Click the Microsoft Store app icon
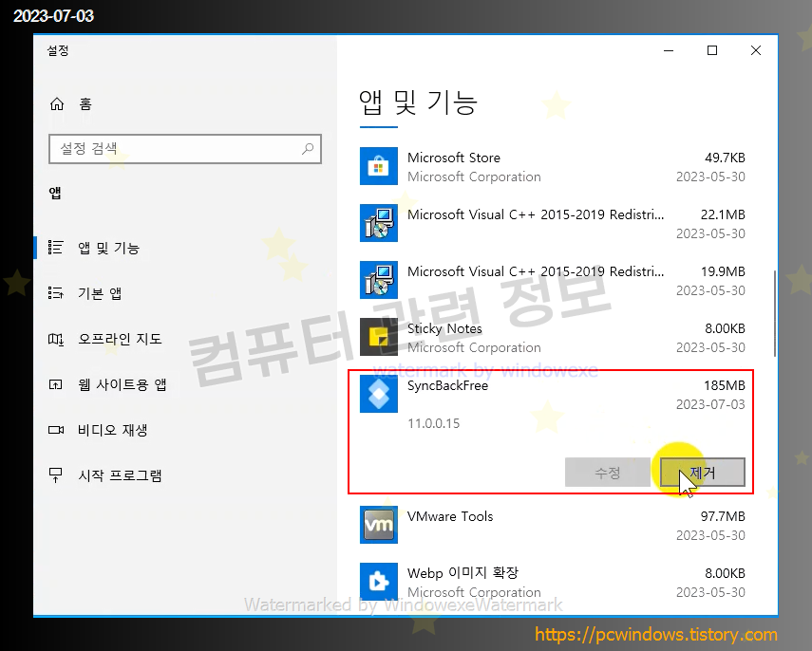This screenshot has width=812, height=651. (x=379, y=167)
